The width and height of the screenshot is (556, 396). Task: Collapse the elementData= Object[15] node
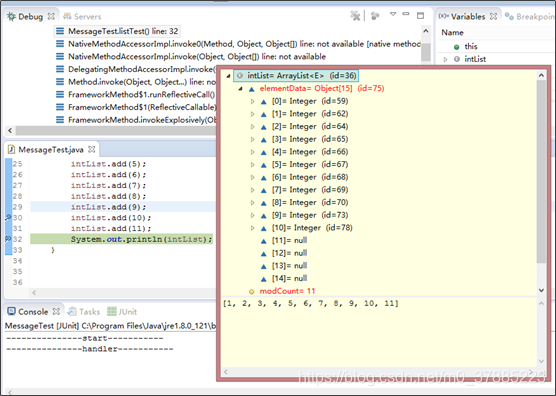click(x=241, y=88)
